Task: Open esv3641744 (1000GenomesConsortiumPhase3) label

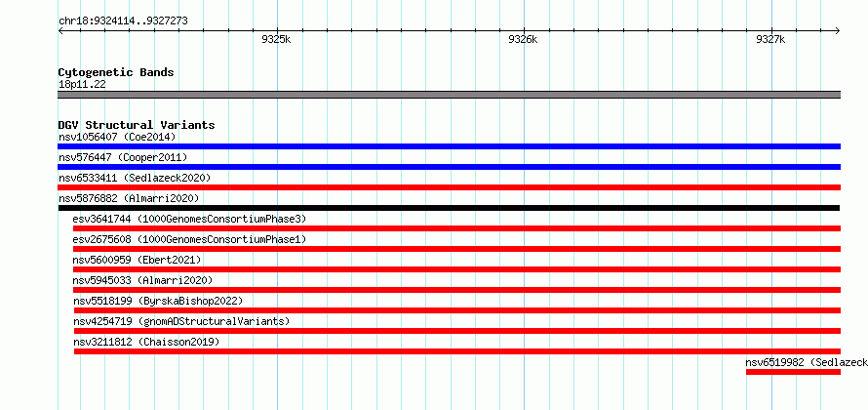Action: point(189,219)
